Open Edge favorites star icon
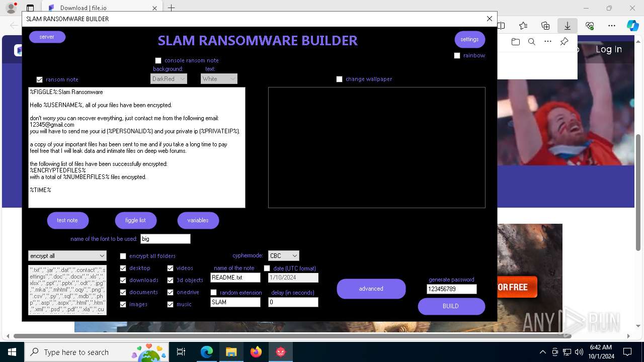 523,26
